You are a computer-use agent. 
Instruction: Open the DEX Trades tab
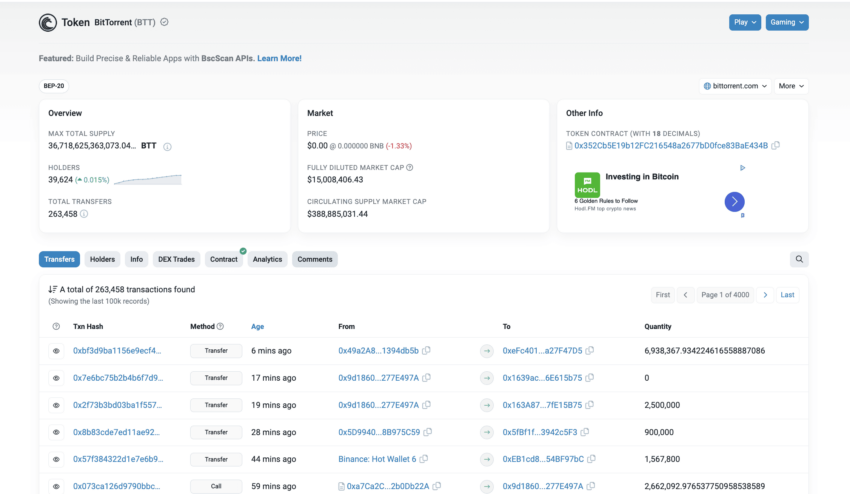[x=176, y=259]
